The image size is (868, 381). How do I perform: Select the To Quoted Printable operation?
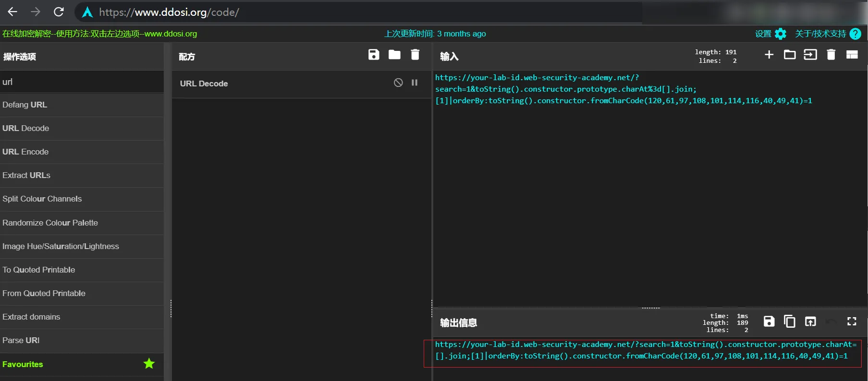point(82,270)
